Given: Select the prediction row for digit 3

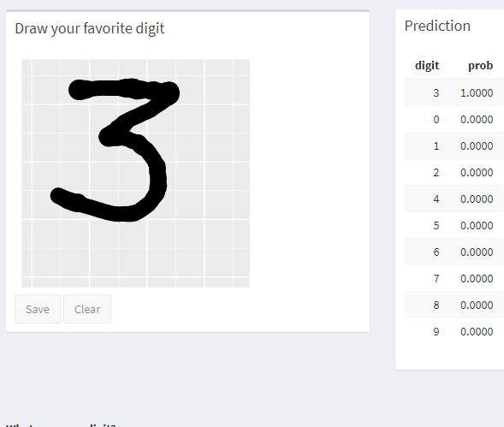Looking at the screenshot, I should tap(454, 92).
